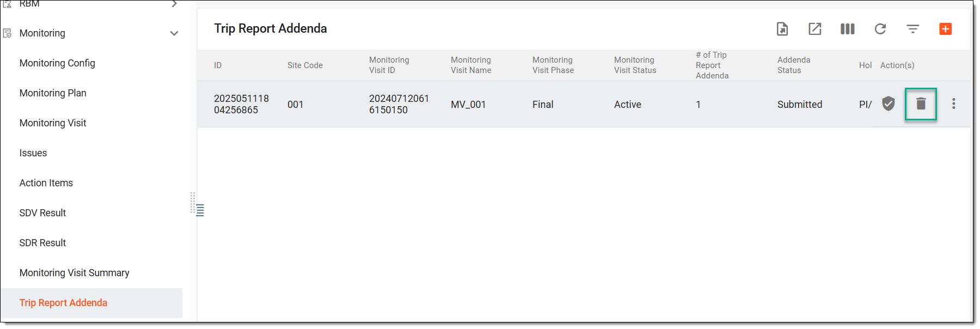Image resolution: width=980 pixels, height=329 pixels.
Task: Click the export file icon
Action: coord(782,29)
